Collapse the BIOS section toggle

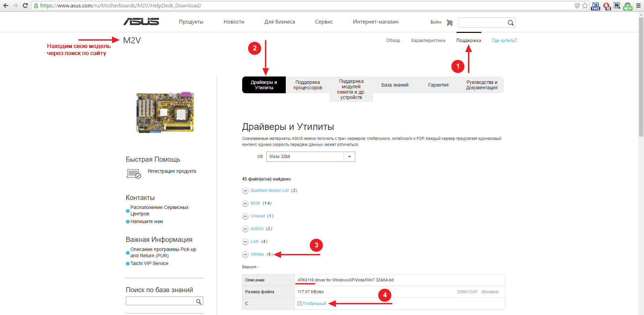[x=246, y=204]
